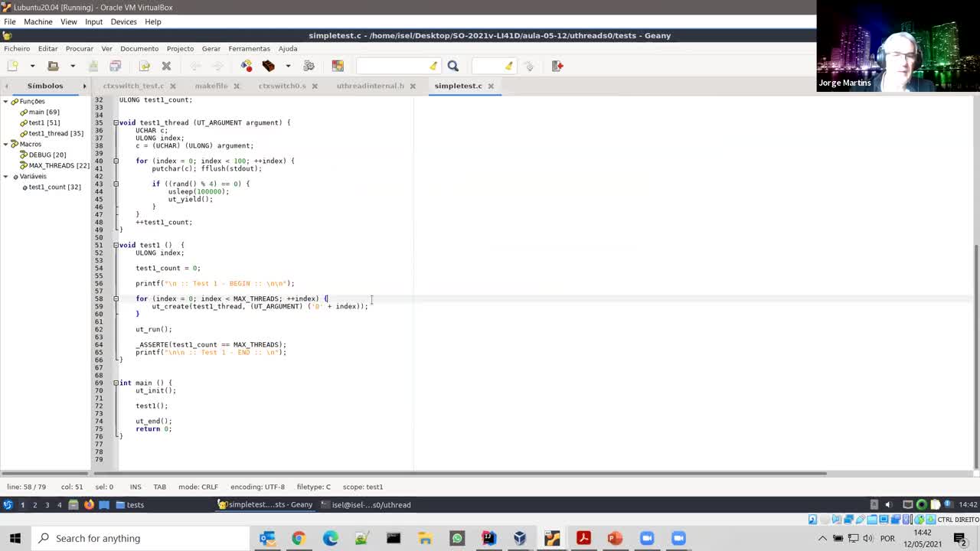Open Google Chrome from Windows taskbar
Screen dimensions: 980x551
point(298,538)
